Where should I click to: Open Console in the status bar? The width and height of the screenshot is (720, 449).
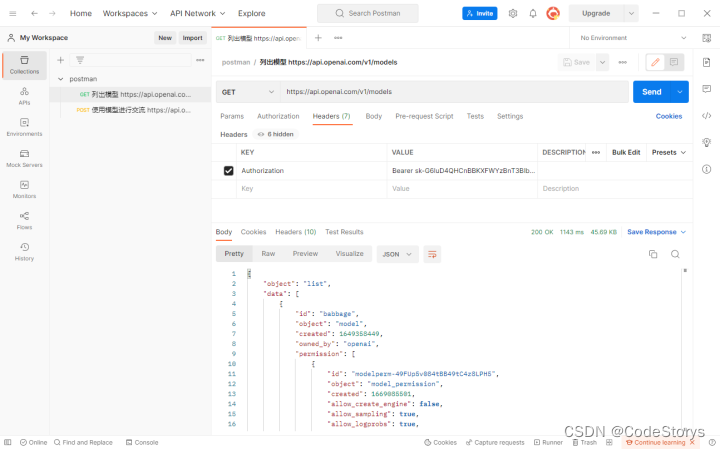click(x=142, y=442)
